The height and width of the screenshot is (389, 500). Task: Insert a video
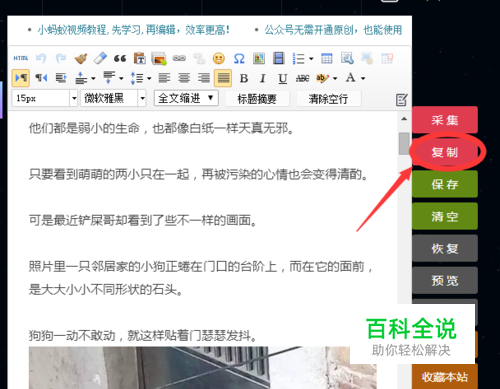coord(278,58)
